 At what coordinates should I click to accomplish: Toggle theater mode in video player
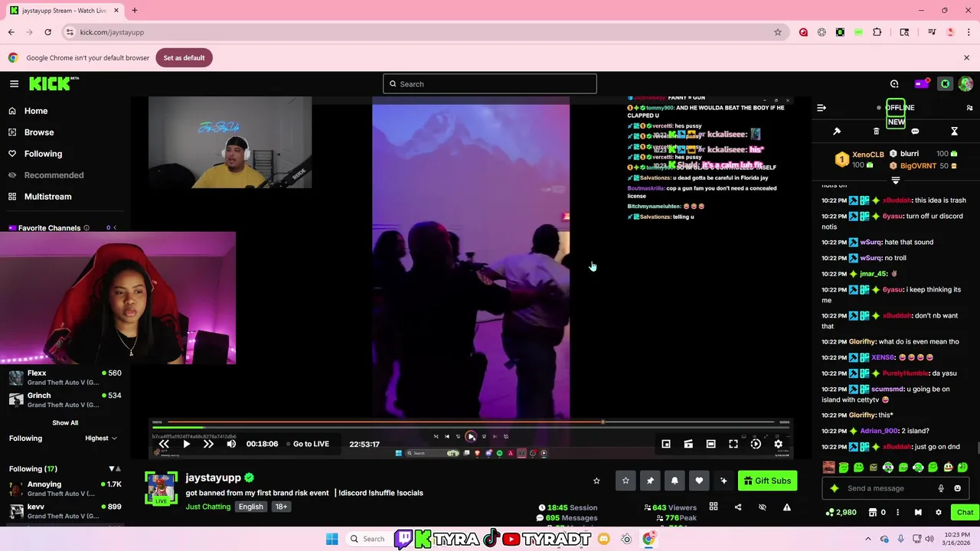point(710,444)
